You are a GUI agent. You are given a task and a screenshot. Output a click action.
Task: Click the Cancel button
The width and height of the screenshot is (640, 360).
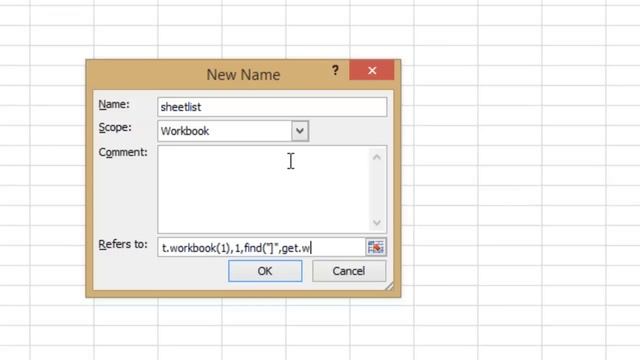click(x=349, y=271)
